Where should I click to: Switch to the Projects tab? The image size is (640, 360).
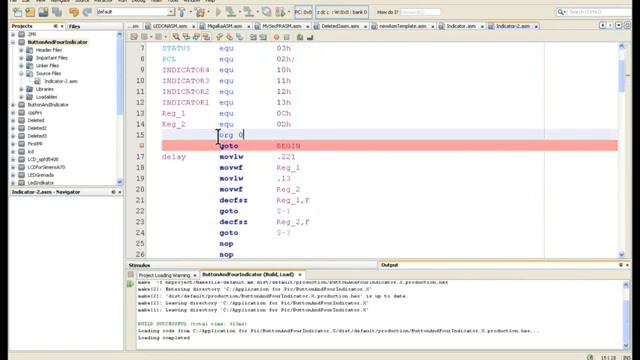(22, 26)
